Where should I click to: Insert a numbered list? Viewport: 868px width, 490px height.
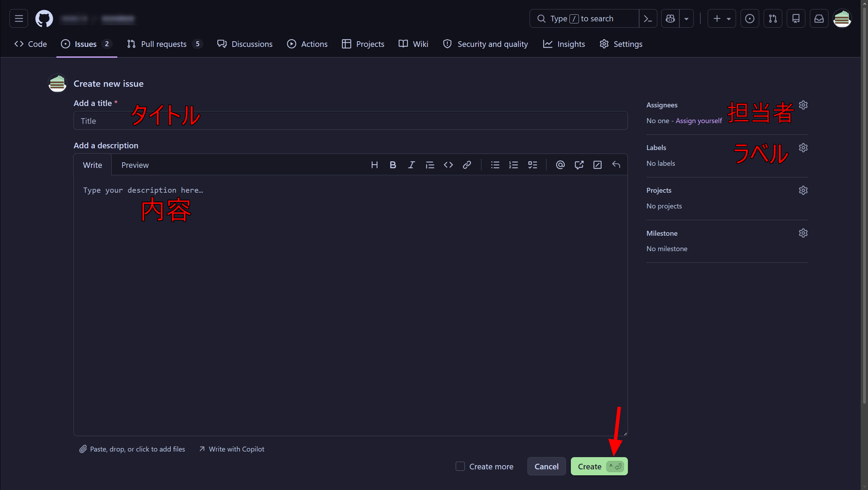pos(513,165)
